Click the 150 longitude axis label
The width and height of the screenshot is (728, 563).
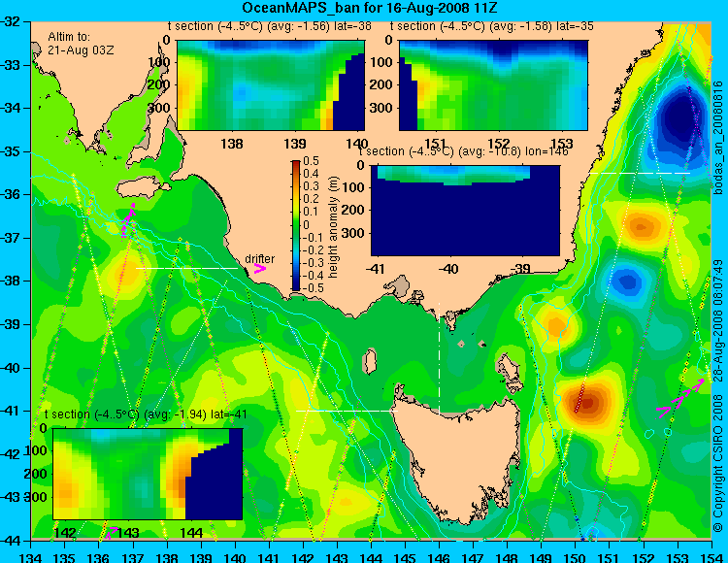tap(576, 557)
